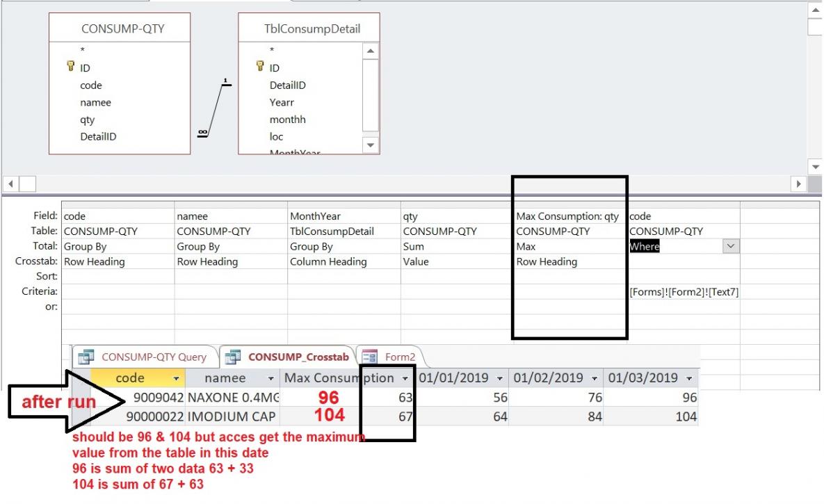
Task: Click the CONSUMP-QTY Query tab icon
Action: 86,357
